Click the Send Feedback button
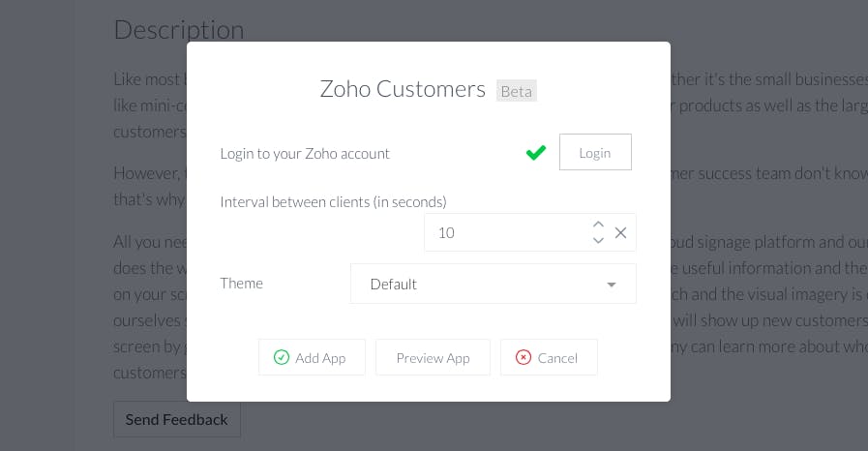 (176, 419)
